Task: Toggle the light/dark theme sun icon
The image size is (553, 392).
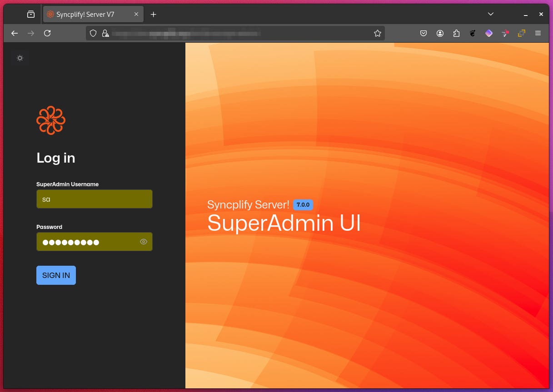Action: [x=20, y=58]
